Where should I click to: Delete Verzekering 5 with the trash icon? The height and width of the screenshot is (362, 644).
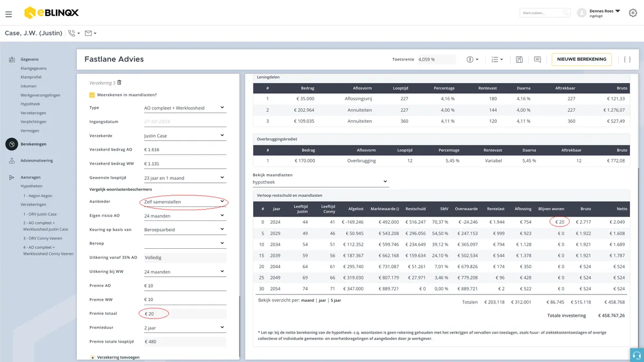(119, 83)
